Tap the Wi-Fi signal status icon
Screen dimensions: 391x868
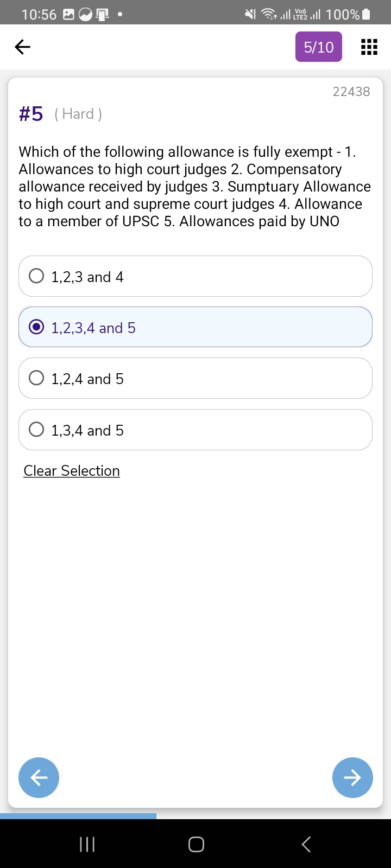pos(268,14)
